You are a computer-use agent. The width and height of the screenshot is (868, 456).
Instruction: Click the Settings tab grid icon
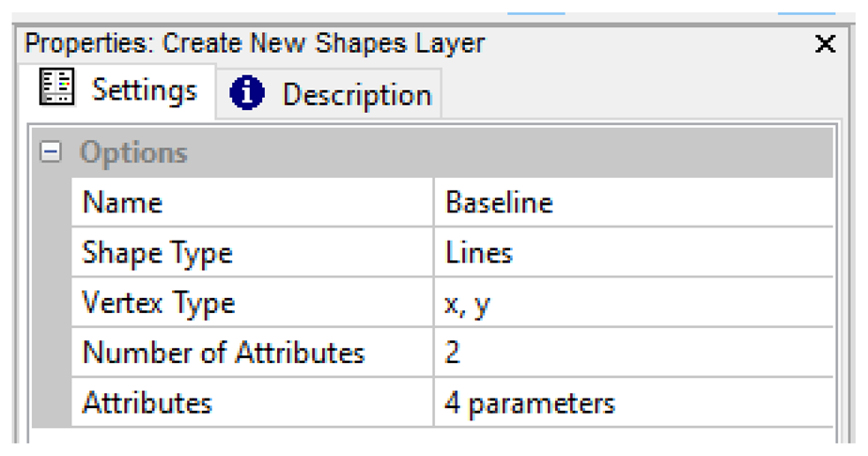coord(55,87)
